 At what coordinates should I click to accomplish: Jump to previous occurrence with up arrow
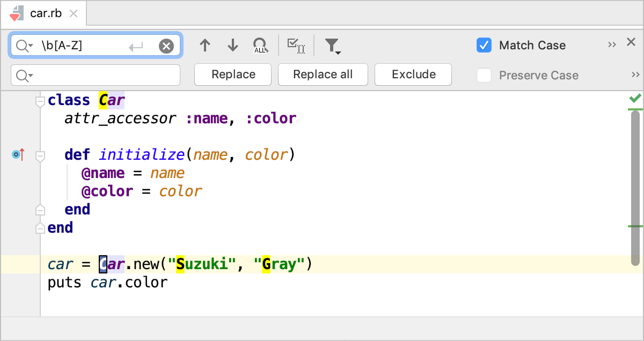(x=204, y=45)
